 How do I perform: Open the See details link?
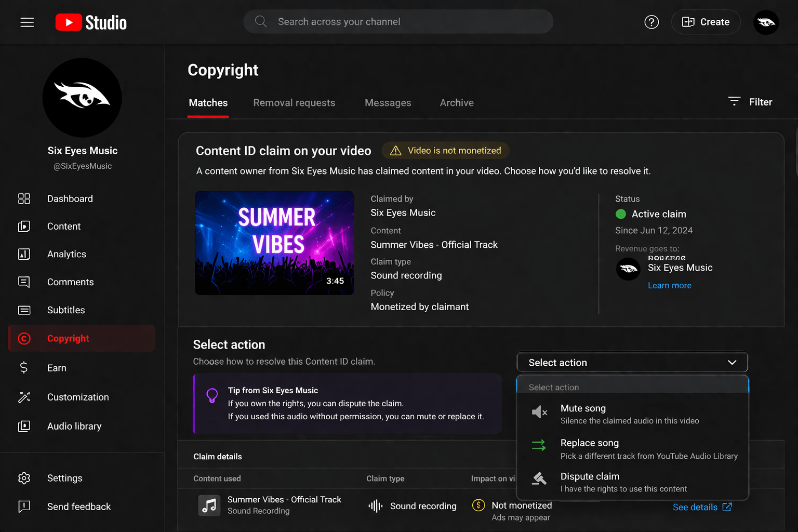click(702, 507)
